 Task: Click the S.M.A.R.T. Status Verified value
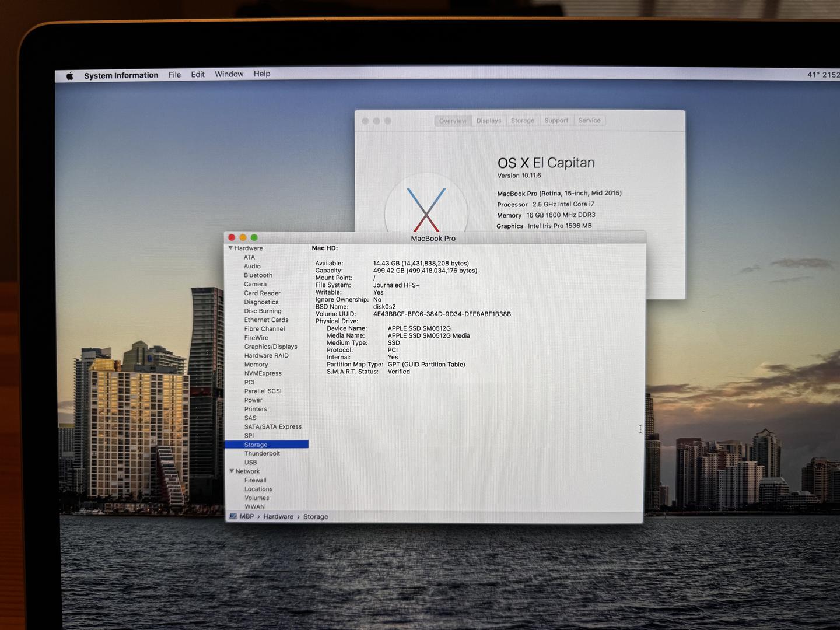pos(399,372)
